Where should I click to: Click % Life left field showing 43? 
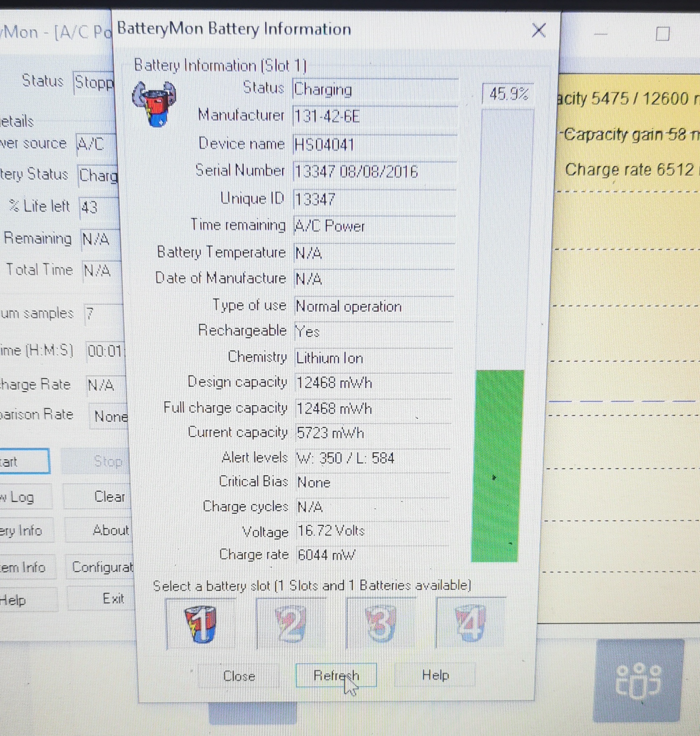[x=98, y=208]
